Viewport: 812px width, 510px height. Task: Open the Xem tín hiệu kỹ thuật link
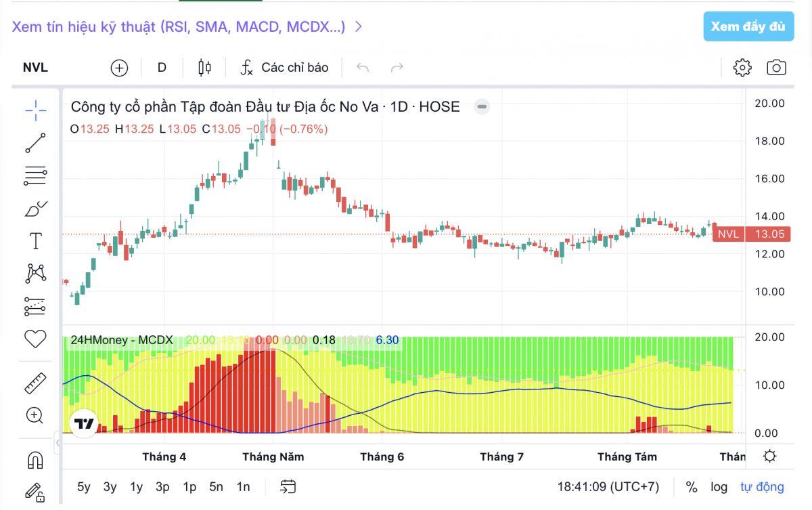pyautogui.click(x=179, y=26)
